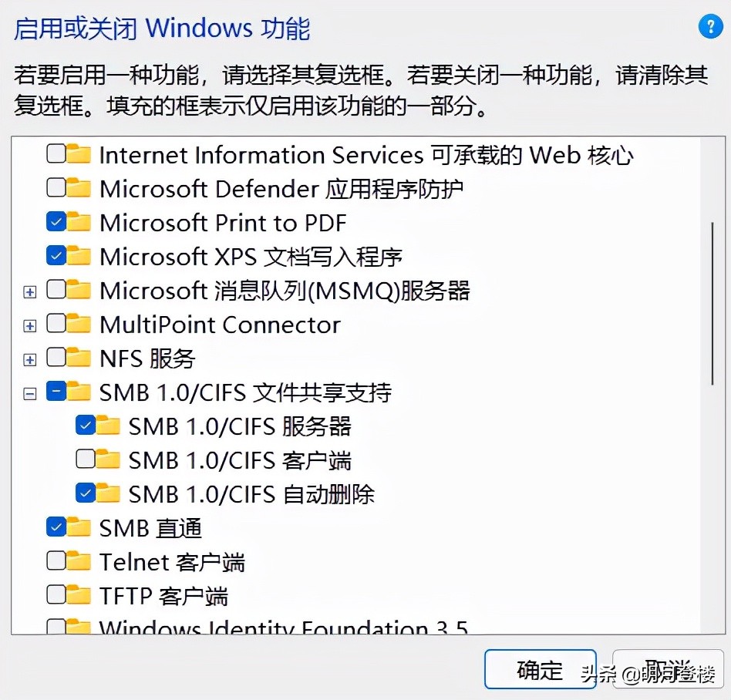This screenshot has width=731, height=700.
Task: Click the folder icon beside MultiPoint Connector
Action: [77, 324]
